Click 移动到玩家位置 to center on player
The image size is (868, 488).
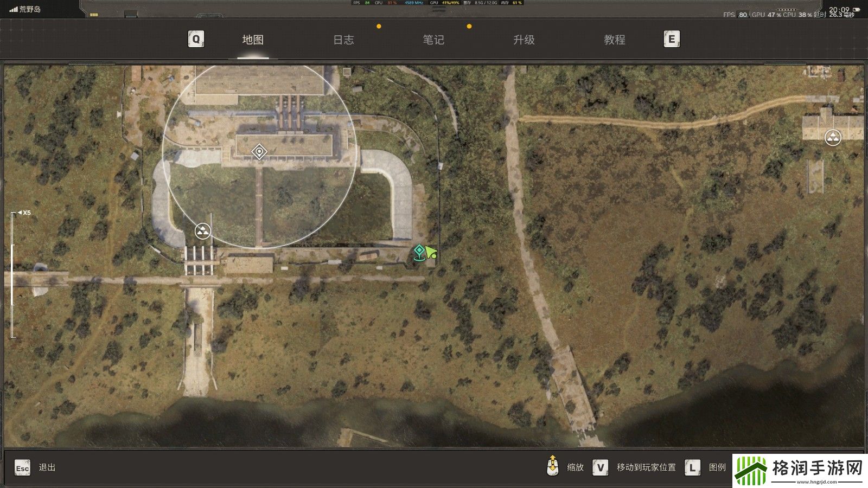[646, 467]
